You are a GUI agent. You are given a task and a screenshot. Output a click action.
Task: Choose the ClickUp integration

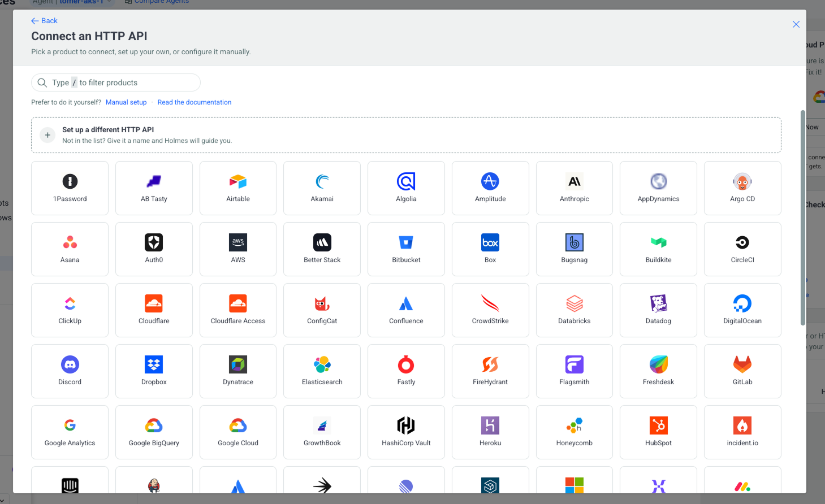[x=70, y=310]
